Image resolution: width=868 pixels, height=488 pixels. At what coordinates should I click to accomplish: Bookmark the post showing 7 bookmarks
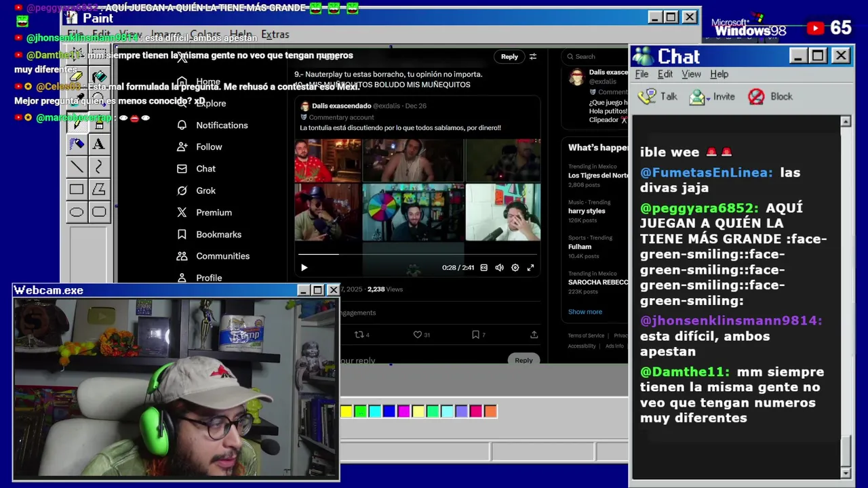click(475, 334)
